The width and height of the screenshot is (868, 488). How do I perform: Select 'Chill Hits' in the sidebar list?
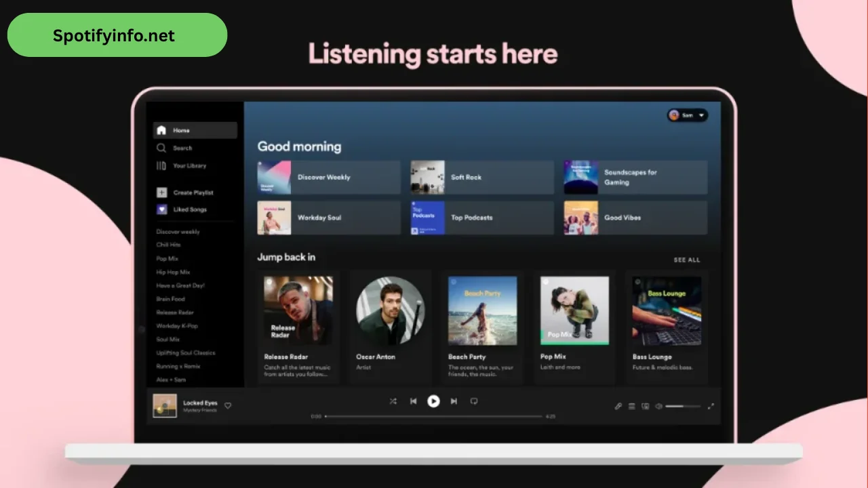coord(168,245)
